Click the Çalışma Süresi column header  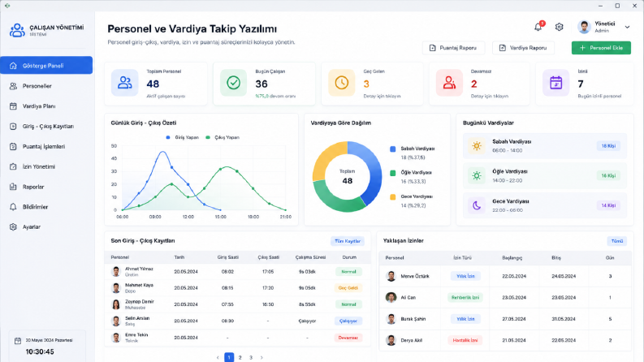click(310, 257)
